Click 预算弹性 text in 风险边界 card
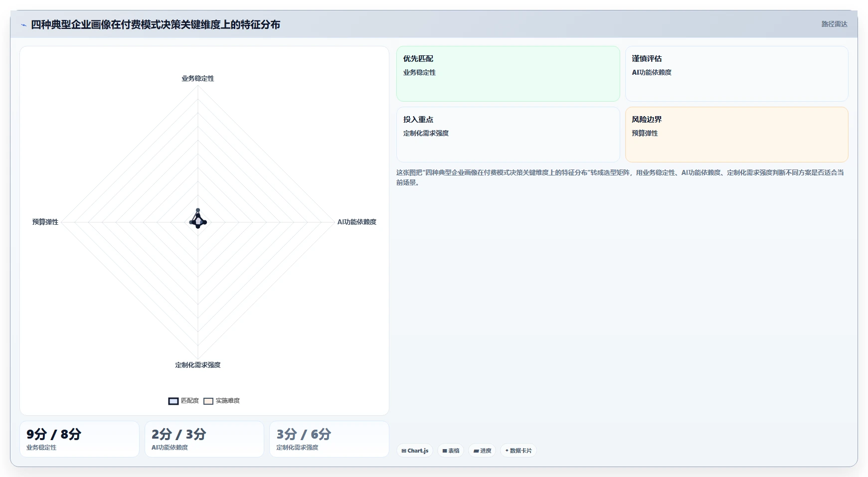This screenshot has width=868, height=477. (645, 133)
